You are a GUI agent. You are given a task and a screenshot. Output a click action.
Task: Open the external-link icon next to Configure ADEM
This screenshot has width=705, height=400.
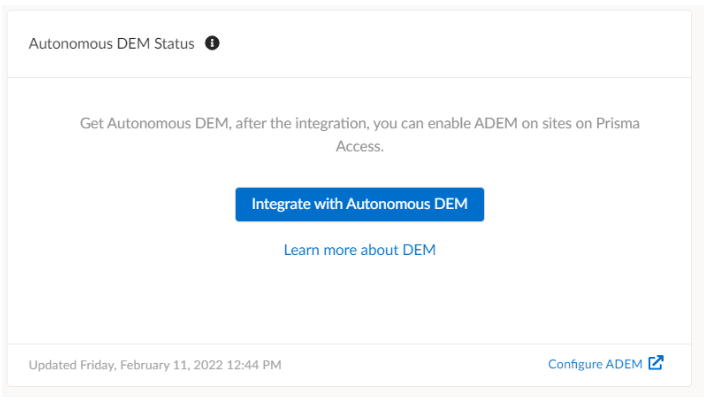656,363
